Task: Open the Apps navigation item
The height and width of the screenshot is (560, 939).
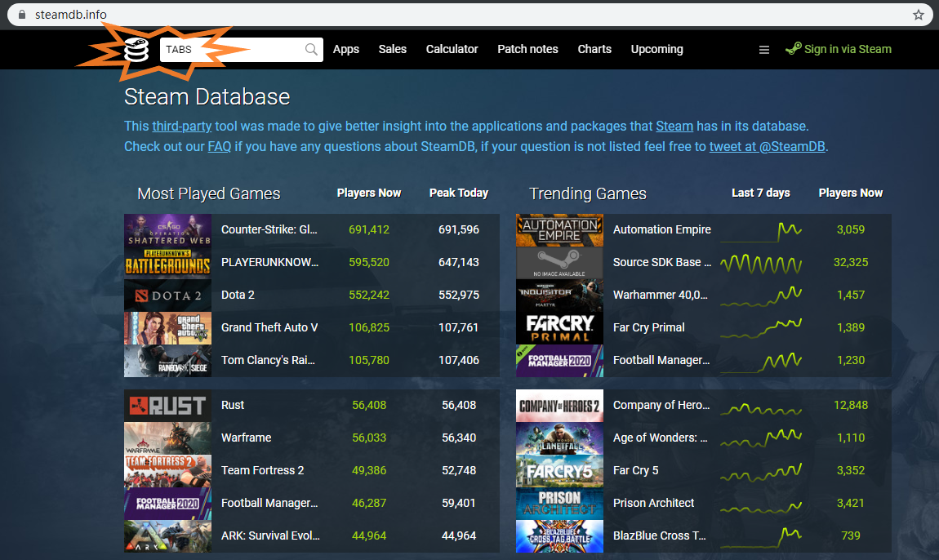Action: [x=345, y=49]
